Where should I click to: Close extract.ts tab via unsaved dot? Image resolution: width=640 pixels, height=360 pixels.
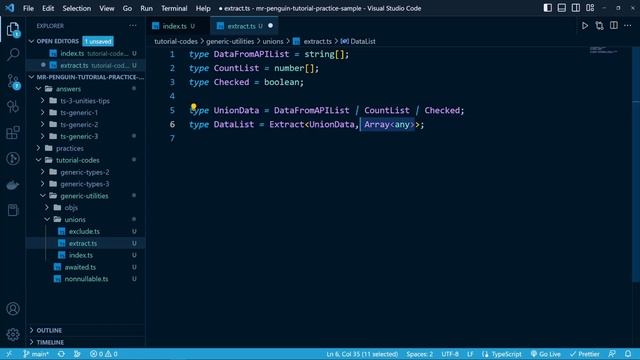click(270, 26)
